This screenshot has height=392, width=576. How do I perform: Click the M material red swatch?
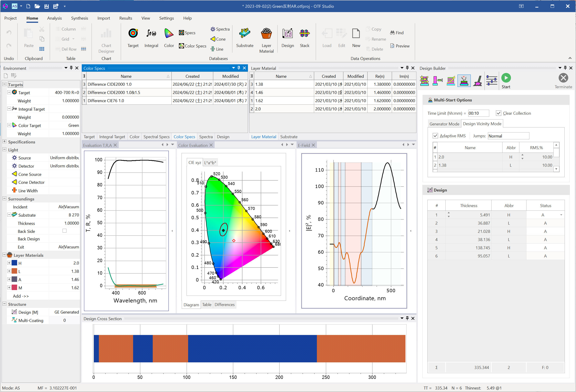[14, 288]
